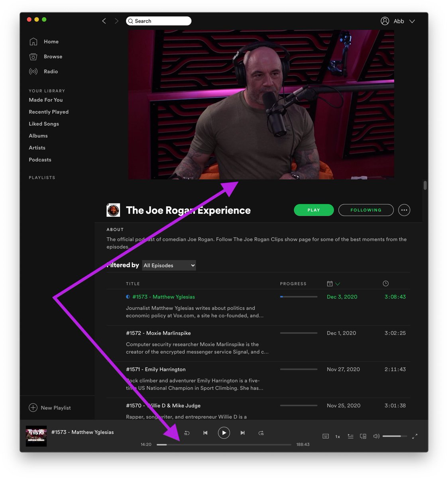Click the elapsed time 14:20
448x478 pixels.
pyautogui.click(x=146, y=445)
